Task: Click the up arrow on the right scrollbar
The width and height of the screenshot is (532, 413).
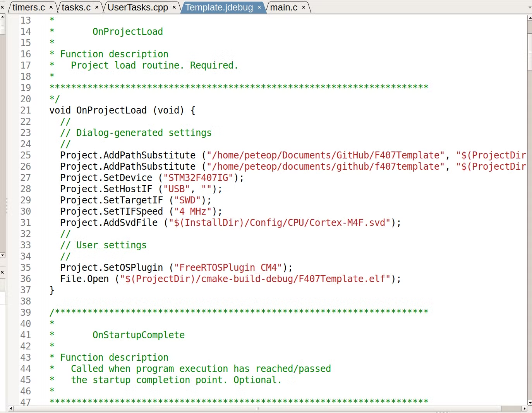Action: 529,17
